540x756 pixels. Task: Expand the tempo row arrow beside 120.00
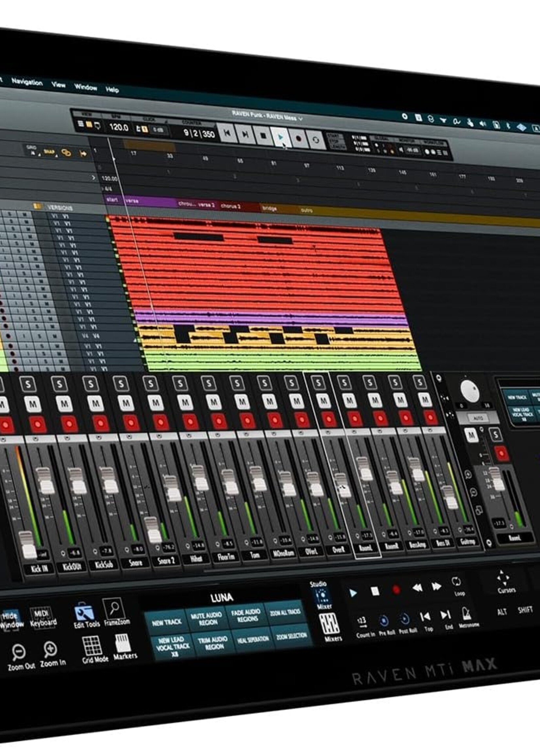pos(93,178)
